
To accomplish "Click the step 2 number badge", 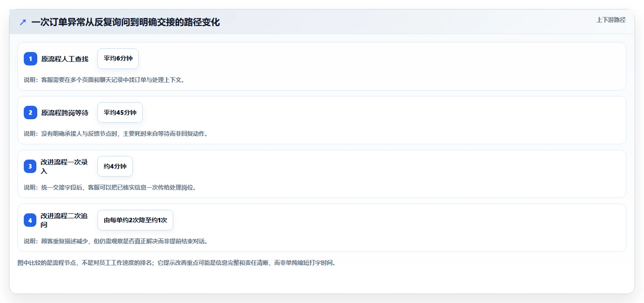I will click(31, 113).
